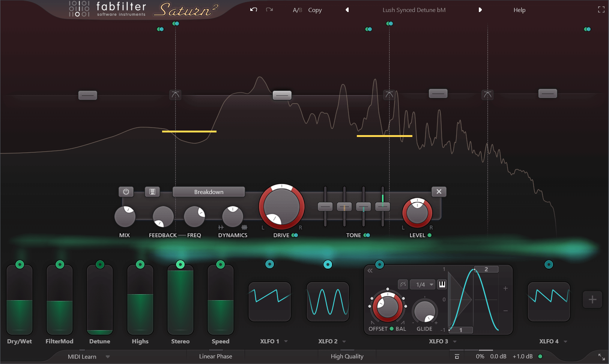609x364 pixels.
Task: Go to previous preset arrow
Action: point(347,10)
